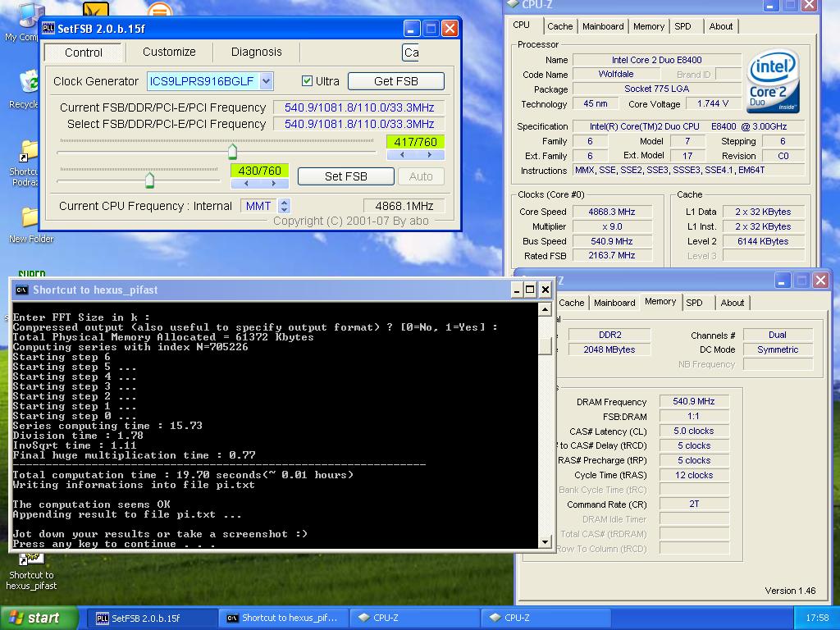
Task: Click the lower FSB slider thumb
Action: [149, 180]
